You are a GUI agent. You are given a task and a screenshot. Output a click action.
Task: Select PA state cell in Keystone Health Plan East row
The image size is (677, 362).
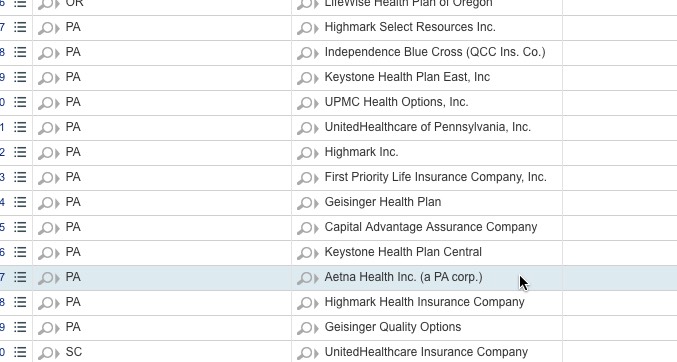162,78
